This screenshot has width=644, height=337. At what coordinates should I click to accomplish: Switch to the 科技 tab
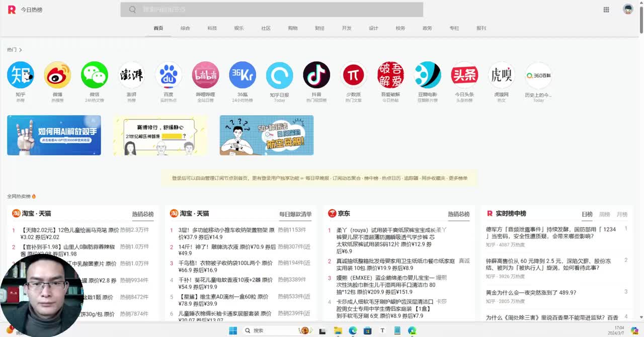pyautogui.click(x=212, y=28)
